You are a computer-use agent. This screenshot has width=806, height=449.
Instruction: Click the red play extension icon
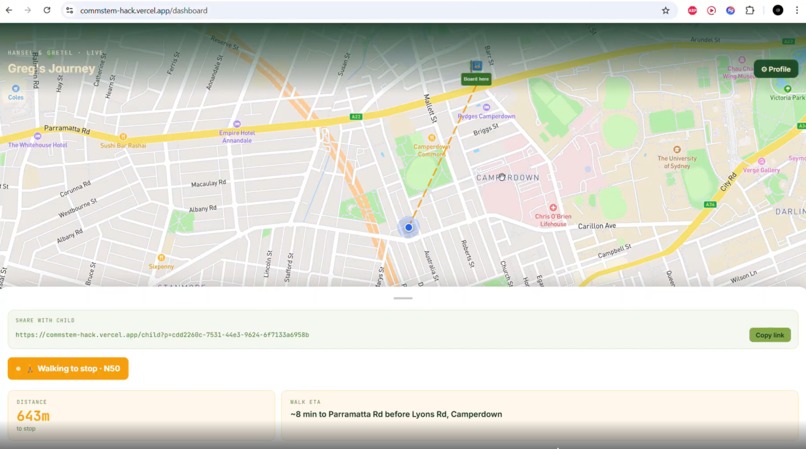pos(711,10)
